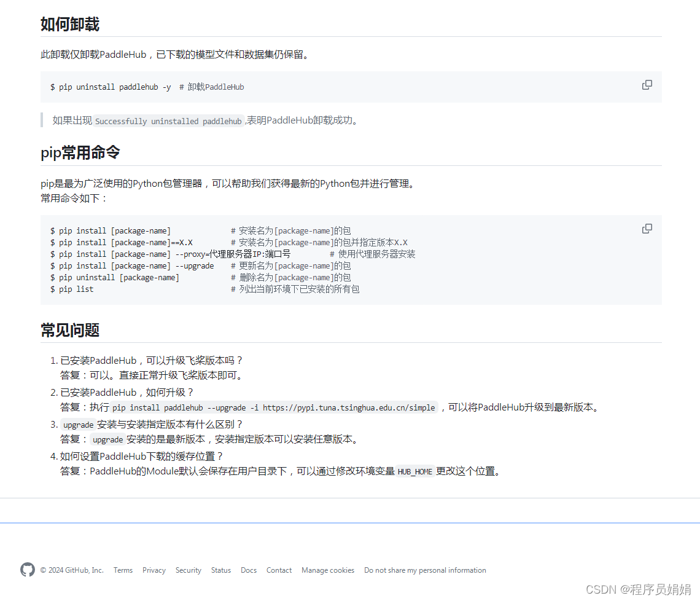Click Do not share my personal information
Image resolution: width=700 pixels, height=601 pixels.
click(425, 570)
